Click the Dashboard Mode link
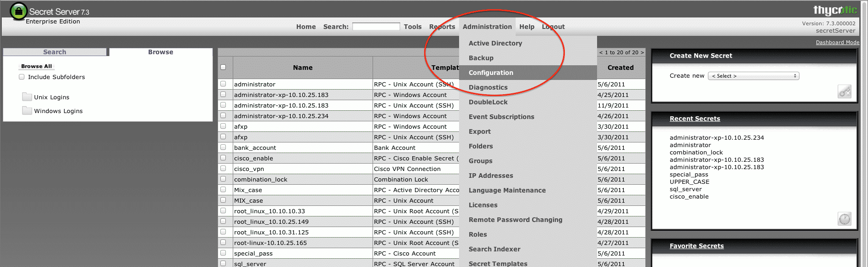Screen dimensions: 868x267 [837, 42]
